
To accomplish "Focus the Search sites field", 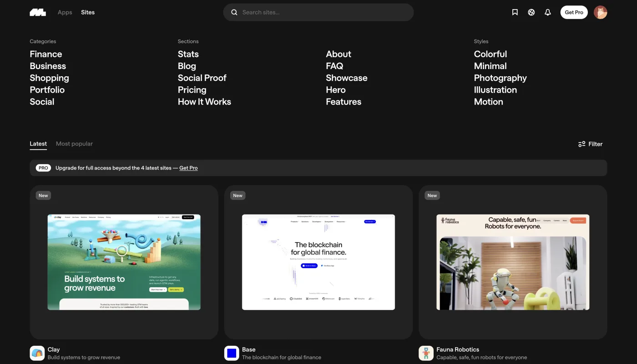I will coord(318,12).
